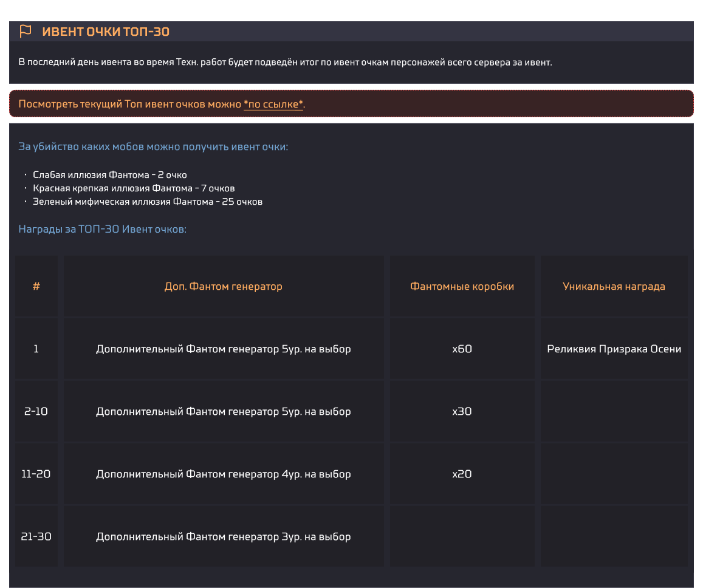Image resolution: width=703 pixels, height=588 pixels.
Task: Click the 'Доп. Фантом генератор' column header
Action: point(223,287)
